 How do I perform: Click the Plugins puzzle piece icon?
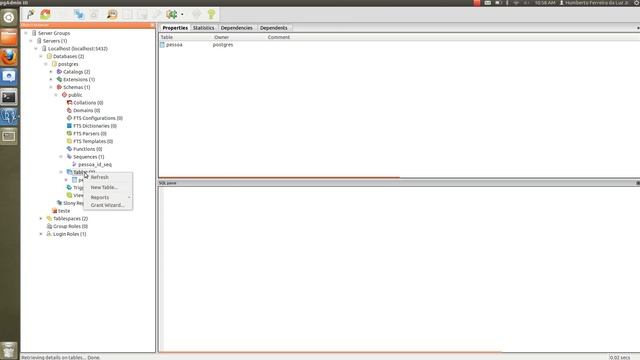pyautogui.click(x=172, y=14)
